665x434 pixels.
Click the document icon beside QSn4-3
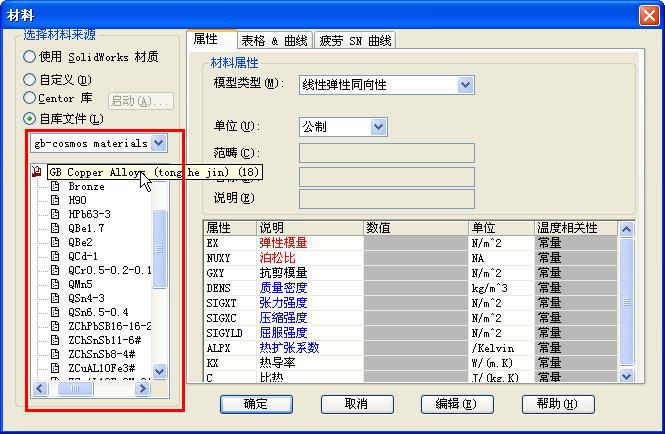55,298
